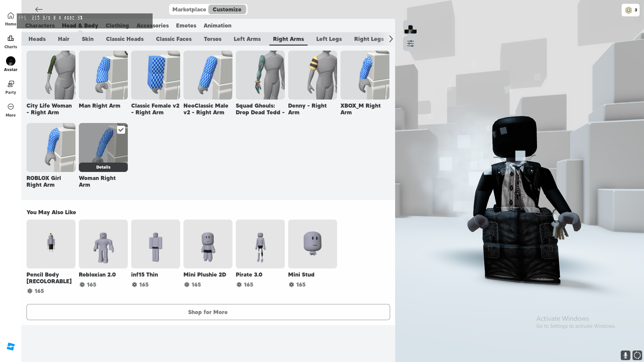Click Shop for More button
644x362 pixels.
coord(208,312)
